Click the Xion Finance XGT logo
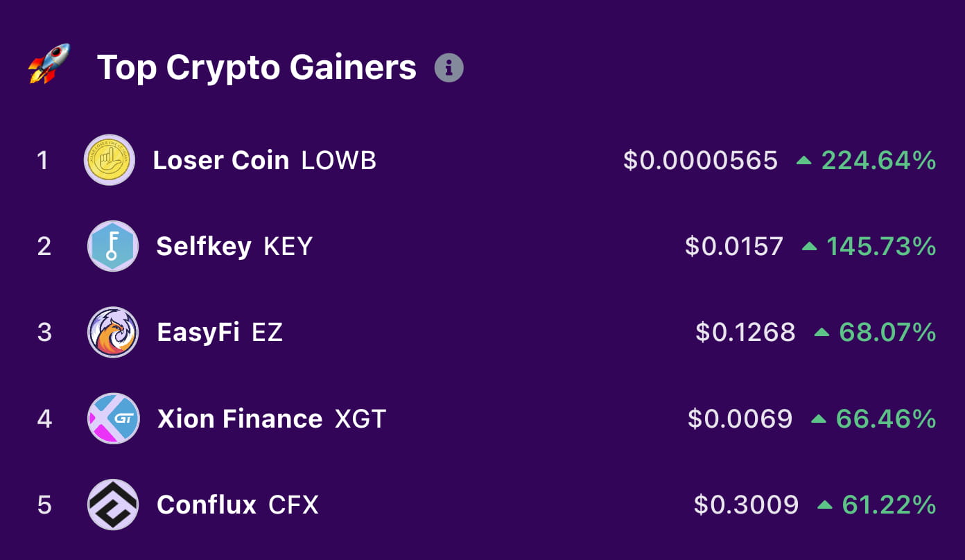Screen dimensions: 965x560 113,419
